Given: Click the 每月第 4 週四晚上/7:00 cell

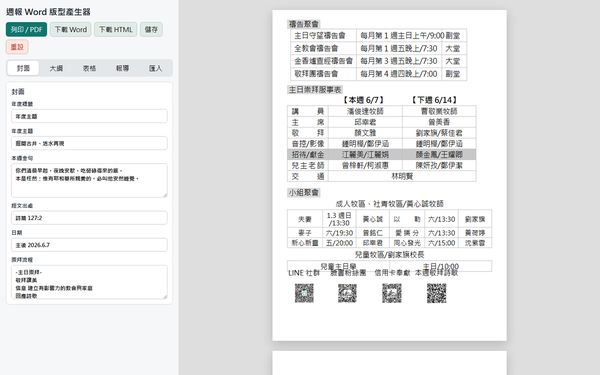Looking at the screenshot, I should tap(399, 74).
